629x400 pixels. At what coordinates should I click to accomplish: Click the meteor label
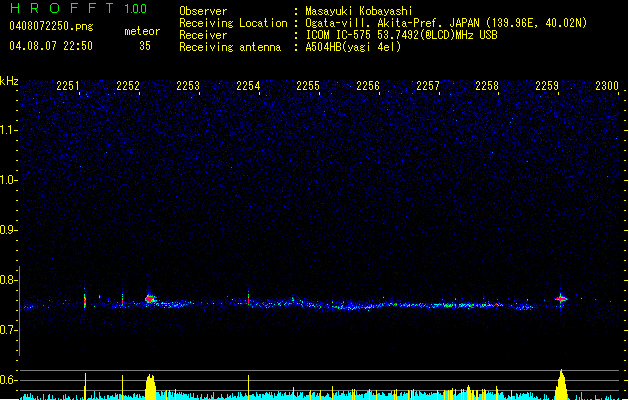142,31
